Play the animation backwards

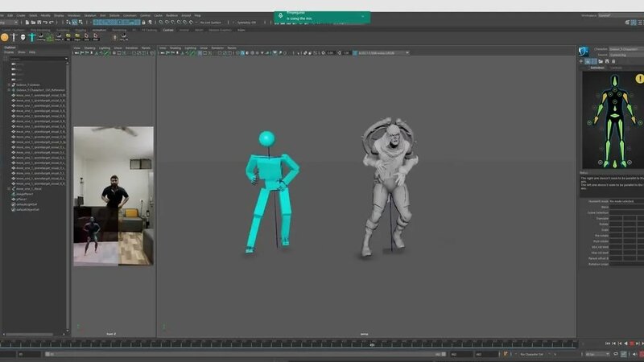click(626, 343)
